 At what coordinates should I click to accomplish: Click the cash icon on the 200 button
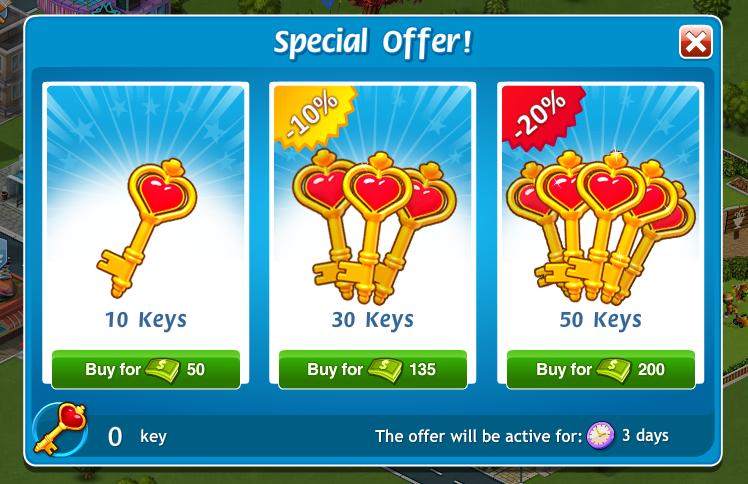pos(613,370)
